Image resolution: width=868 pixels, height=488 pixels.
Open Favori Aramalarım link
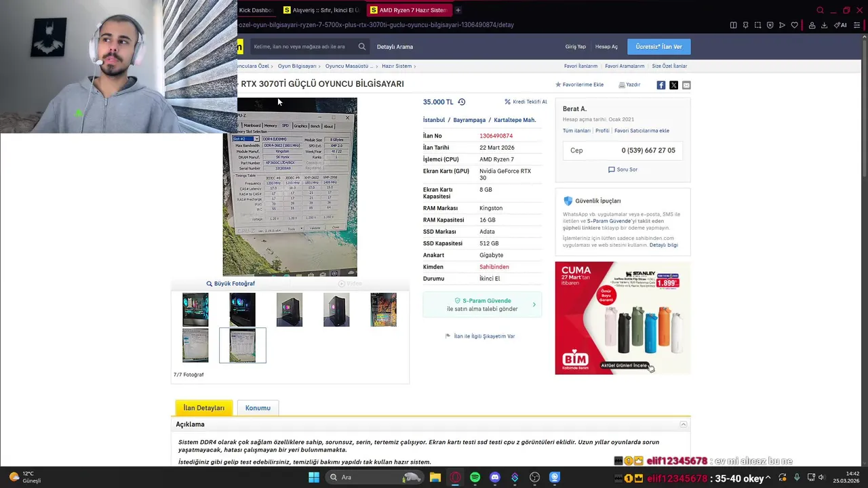coord(625,66)
